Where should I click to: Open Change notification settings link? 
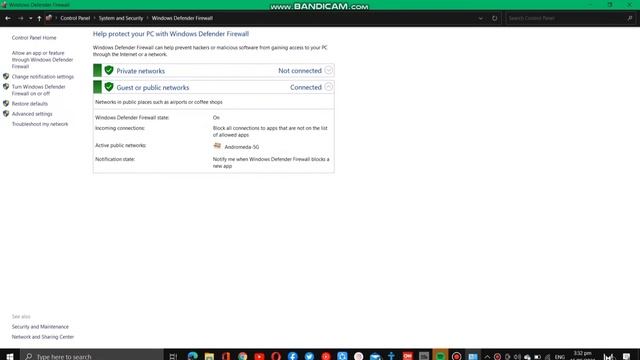click(x=42, y=77)
